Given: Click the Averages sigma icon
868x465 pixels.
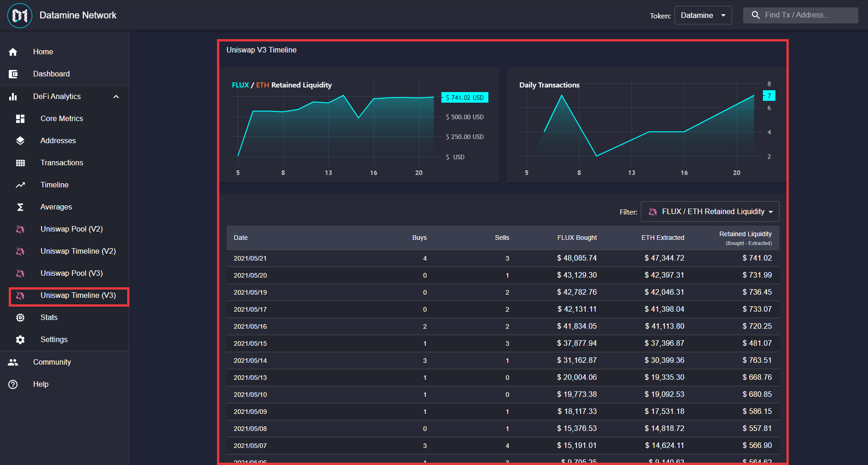Looking at the screenshot, I should pos(20,207).
